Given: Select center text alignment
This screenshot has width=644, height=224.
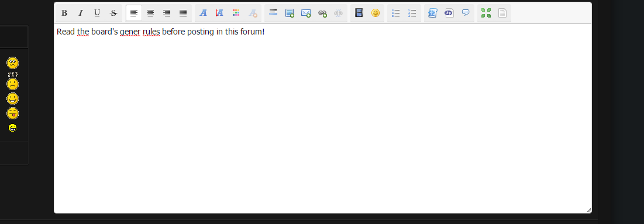Looking at the screenshot, I should coord(150,13).
